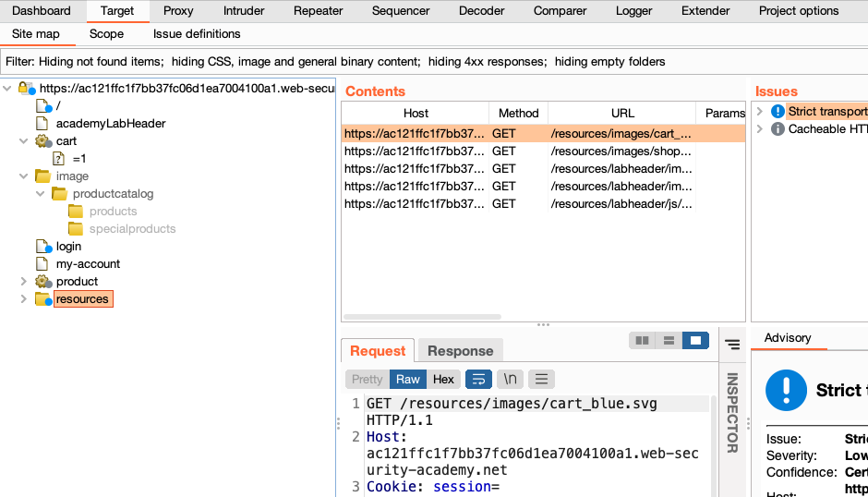Screen dimensions: 868x497
Task: Switch to the Extender tab
Action: pyautogui.click(x=705, y=10)
